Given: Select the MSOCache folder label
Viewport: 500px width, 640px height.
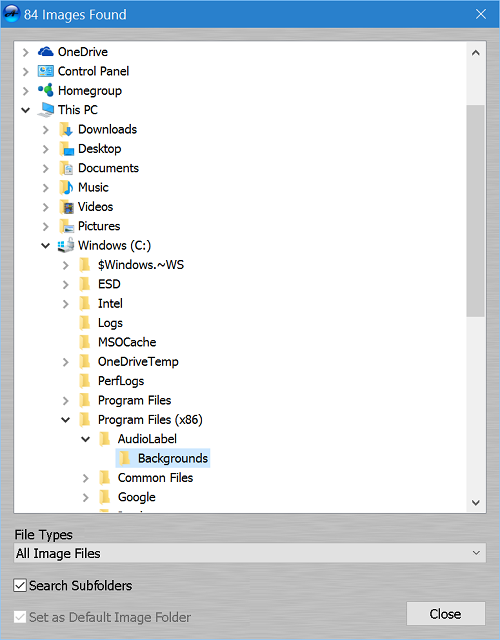Looking at the screenshot, I should pyautogui.click(x=127, y=342).
